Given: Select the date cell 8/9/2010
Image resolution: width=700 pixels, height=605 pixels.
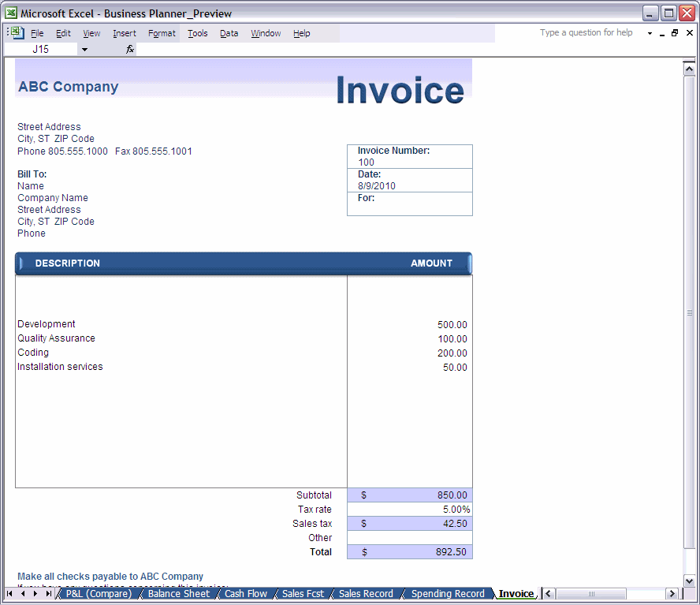Looking at the screenshot, I should tap(376, 186).
